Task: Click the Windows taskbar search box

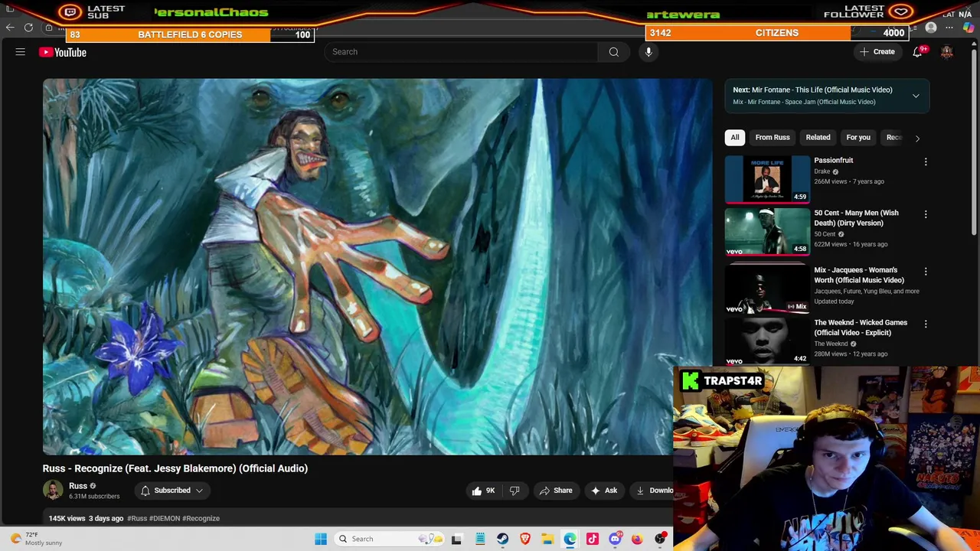Action: 390,539
